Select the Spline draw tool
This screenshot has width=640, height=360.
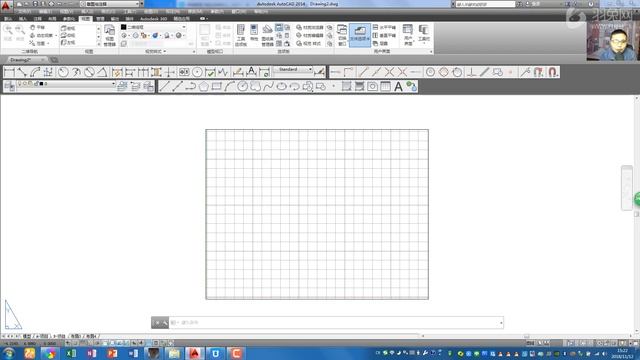coord(269,87)
